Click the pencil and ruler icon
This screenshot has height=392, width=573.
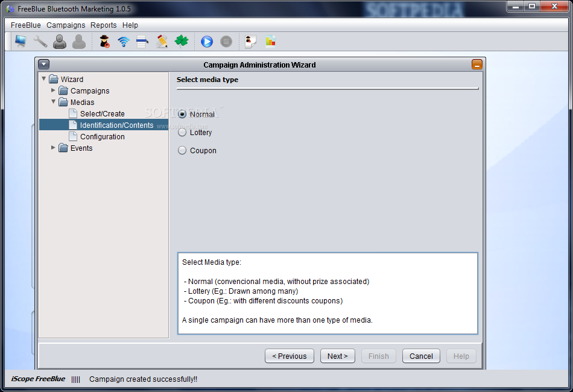pos(162,41)
